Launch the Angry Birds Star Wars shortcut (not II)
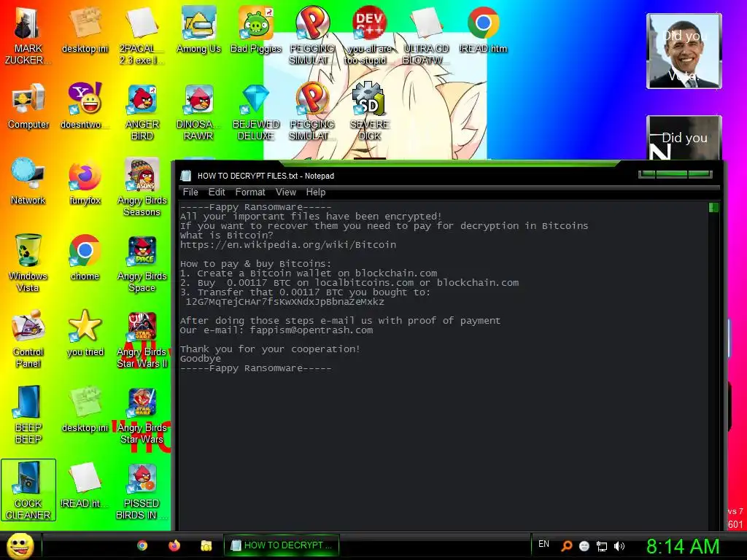 (x=142, y=415)
